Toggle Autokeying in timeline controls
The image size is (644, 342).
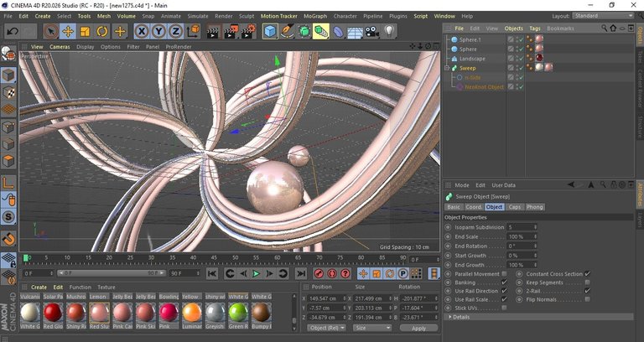(332, 273)
